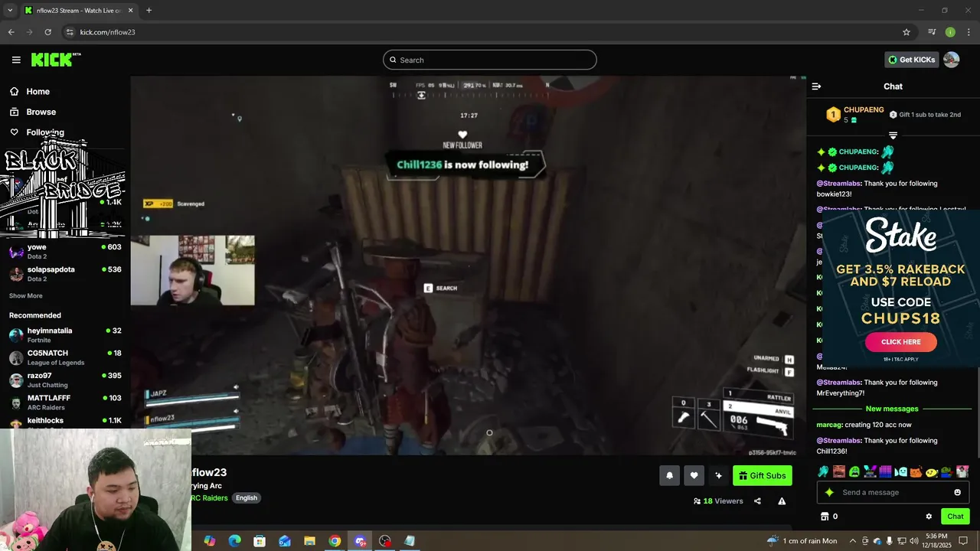Viewport: 980px width, 551px height.
Task: Expand the gift leaderboard drop handle
Action: 893,135
